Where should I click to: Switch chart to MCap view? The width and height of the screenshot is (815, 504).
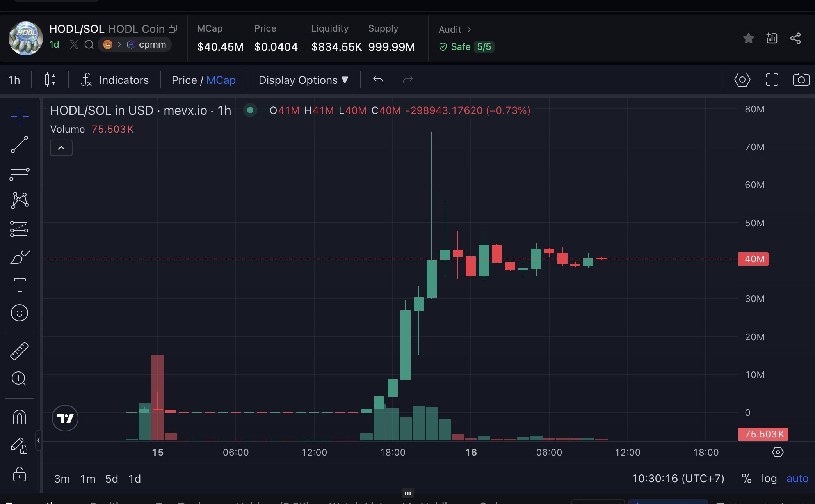tap(221, 80)
